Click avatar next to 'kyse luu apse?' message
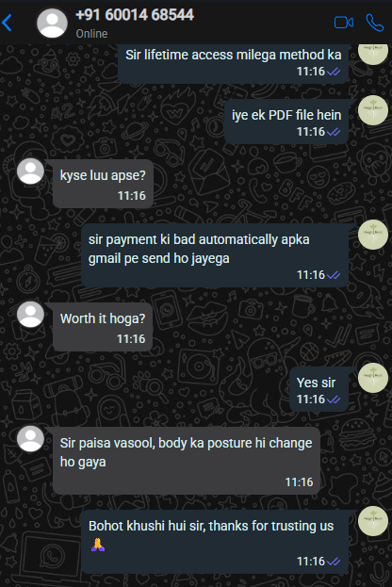Screen dimensions: 392x587 pos(31,171)
